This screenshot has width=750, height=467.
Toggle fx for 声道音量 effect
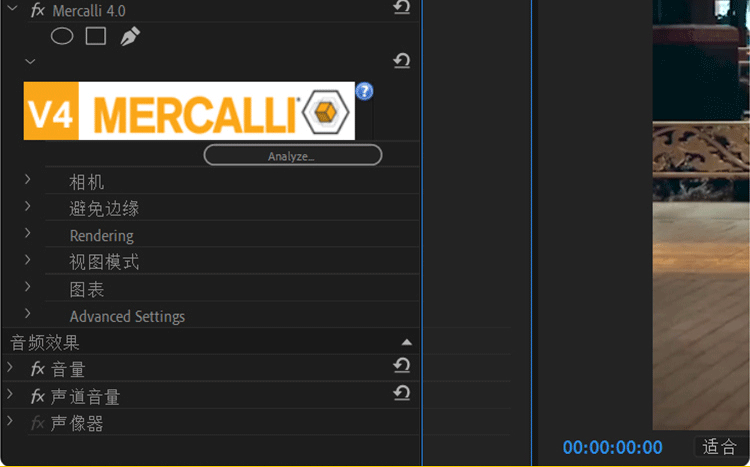tap(38, 396)
